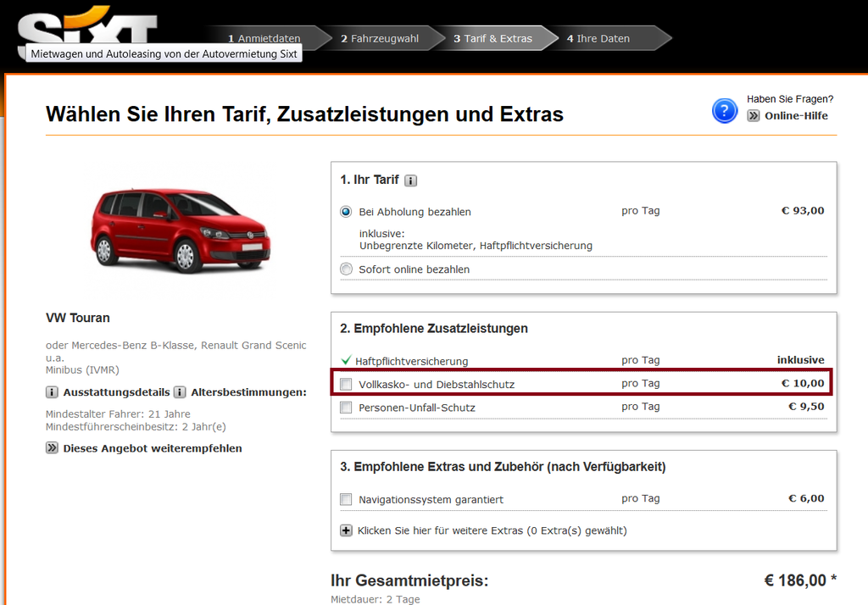Select Bei Abholung bezahlen radio button
The height and width of the screenshot is (605, 868).
coord(346,212)
